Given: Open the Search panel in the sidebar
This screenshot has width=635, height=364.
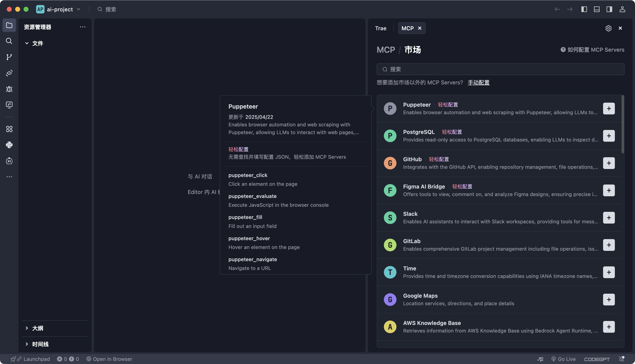Looking at the screenshot, I should [x=9, y=41].
